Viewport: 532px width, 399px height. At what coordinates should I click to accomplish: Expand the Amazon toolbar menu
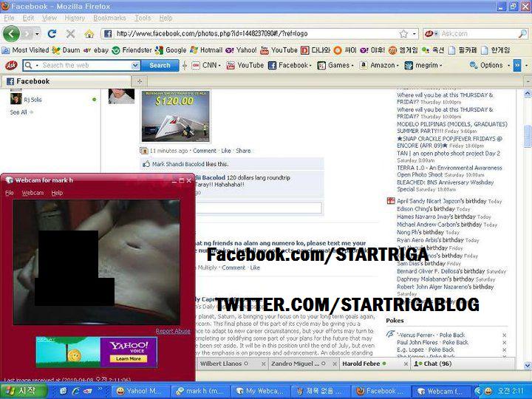[x=398, y=65]
